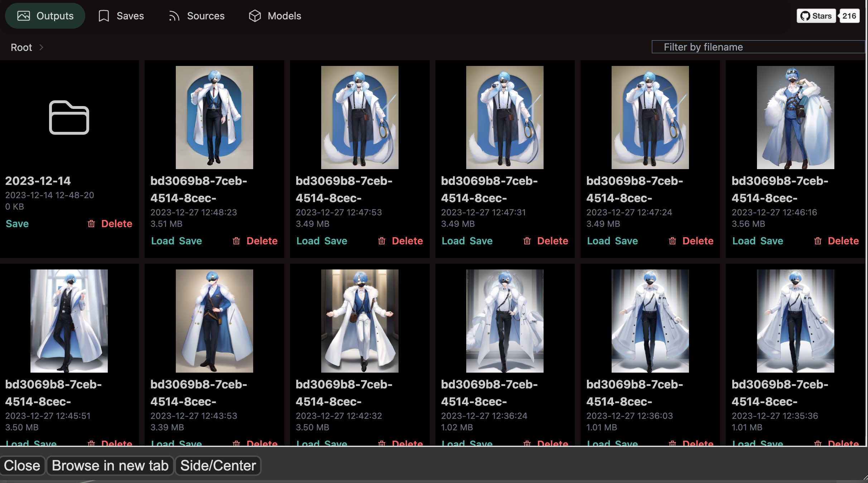The image size is (868, 483).
Task: Click trash icon of 12:46:16 image
Action: coord(818,241)
